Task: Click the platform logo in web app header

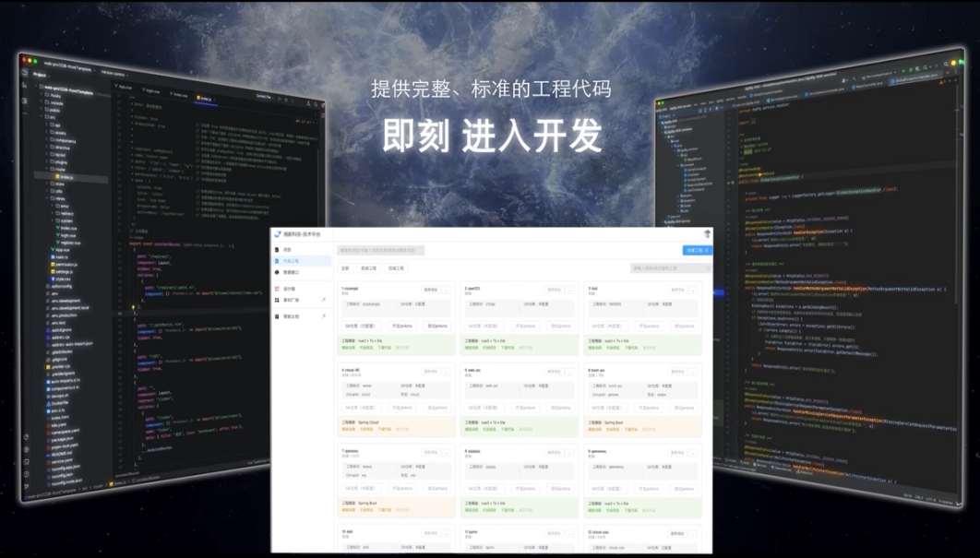Action: pyautogui.click(x=278, y=234)
